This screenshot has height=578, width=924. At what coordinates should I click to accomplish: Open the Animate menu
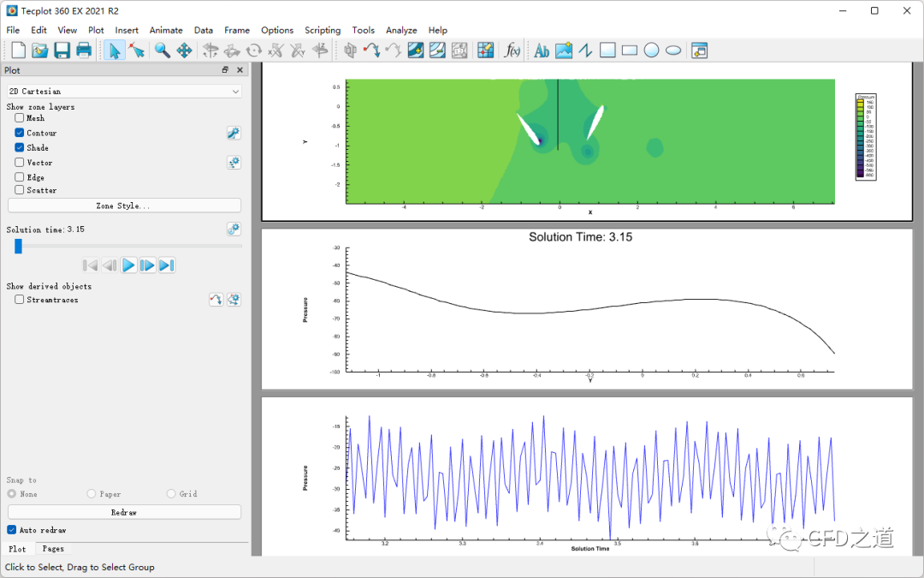click(x=166, y=30)
